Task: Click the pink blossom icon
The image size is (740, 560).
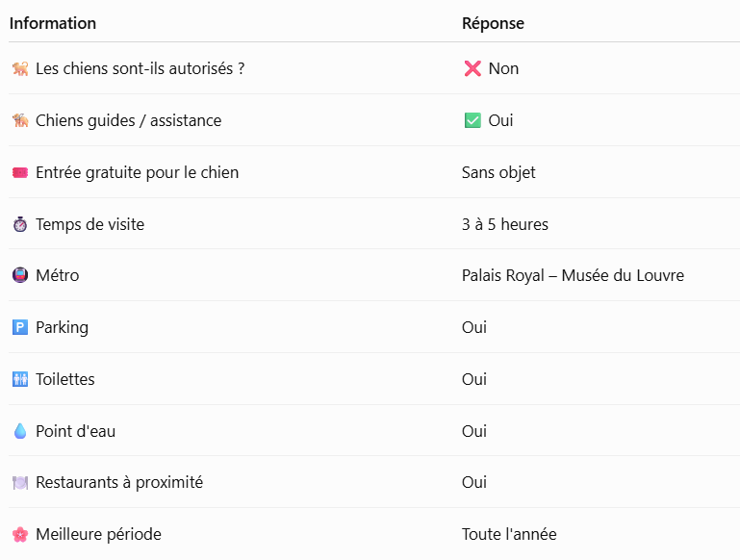Action: click(20, 535)
